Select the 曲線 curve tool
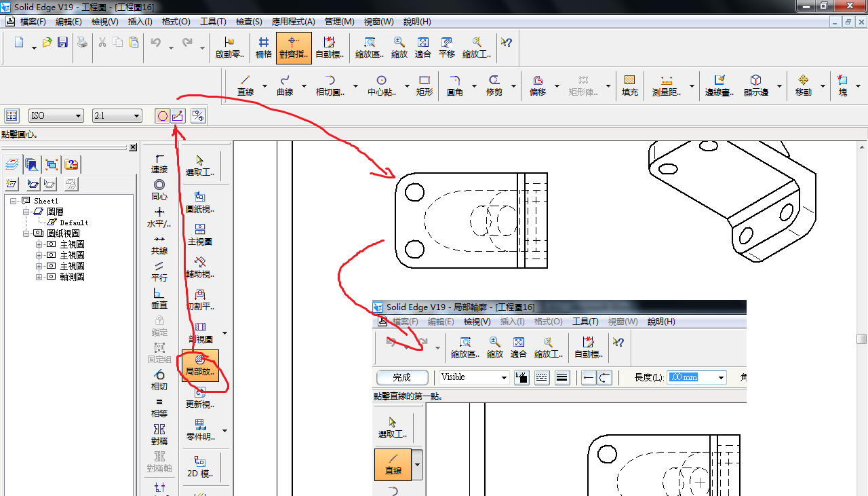The width and height of the screenshot is (868, 496). (285, 85)
